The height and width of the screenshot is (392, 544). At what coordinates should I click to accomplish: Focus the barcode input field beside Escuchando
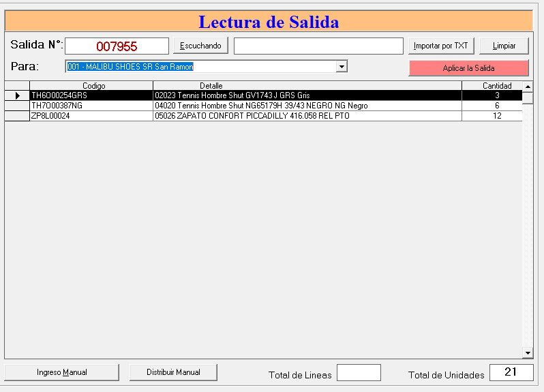point(318,46)
